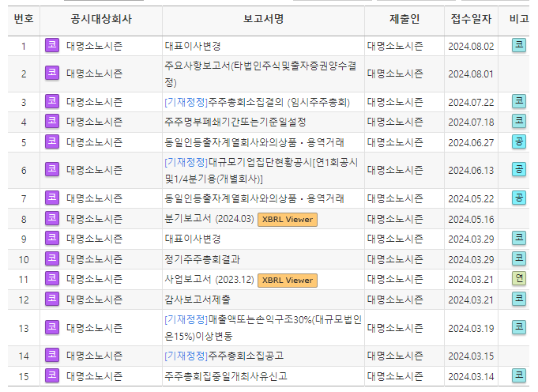Open the 사업보고서 (2023.12) report
The image size is (538, 392).
tap(209, 280)
